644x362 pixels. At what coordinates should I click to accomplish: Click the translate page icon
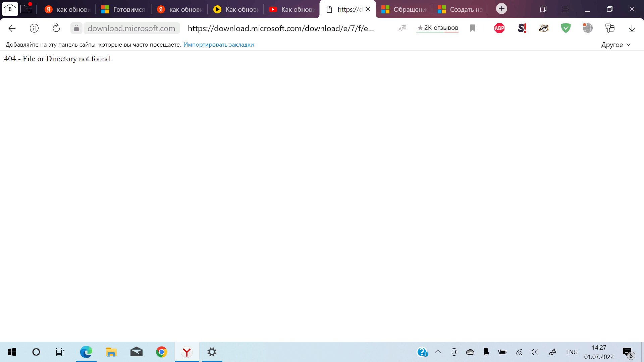pyautogui.click(x=402, y=28)
